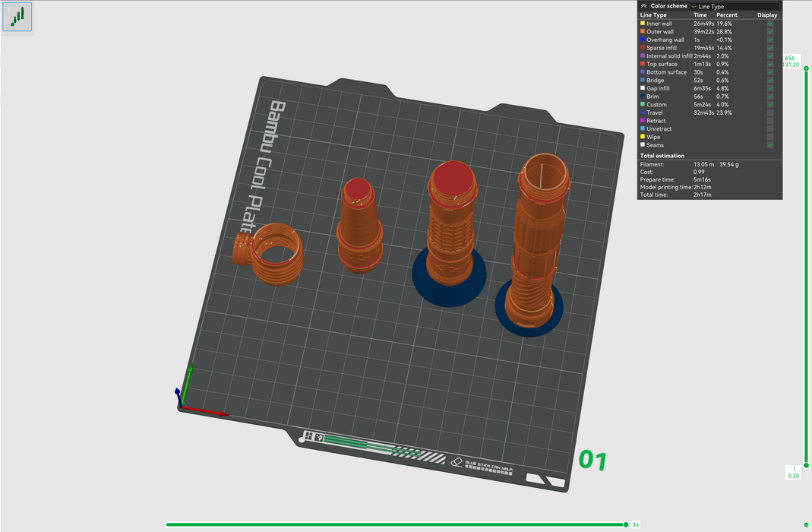The height and width of the screenshot is (532, 812).
Task: Enable Travel moves display checkbox
Action: coord(770,112)
